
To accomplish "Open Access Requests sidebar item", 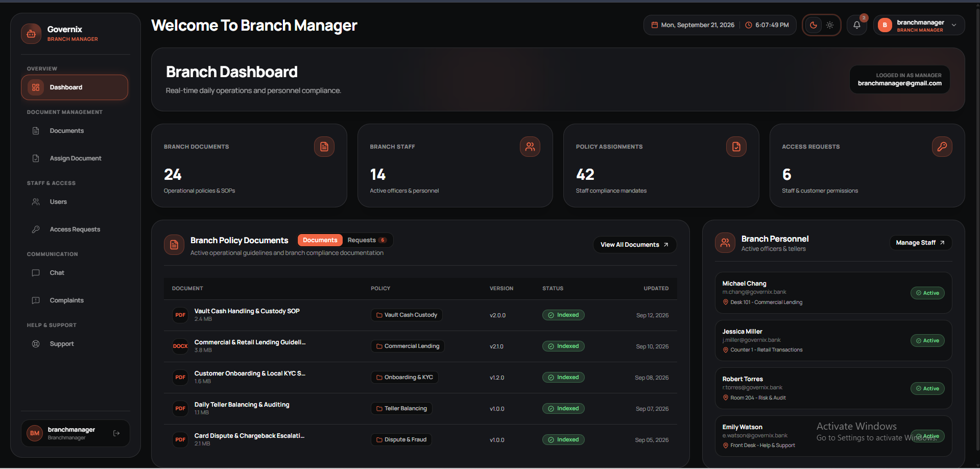I will [x=75, y=229].
